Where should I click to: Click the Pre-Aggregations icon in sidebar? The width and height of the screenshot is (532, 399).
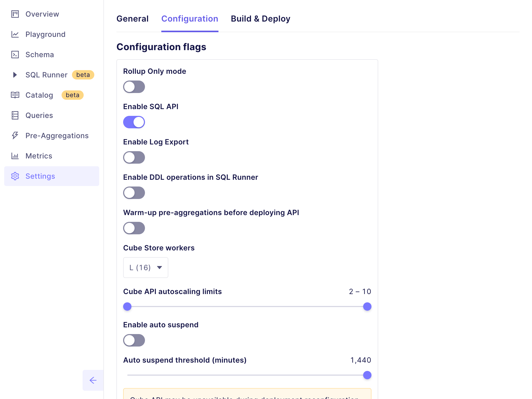coord(15,135)
